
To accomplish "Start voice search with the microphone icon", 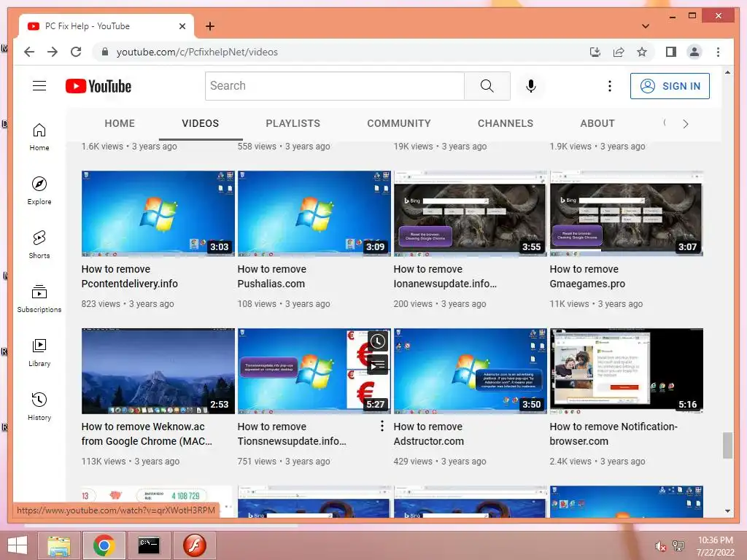I will (531, 86).
